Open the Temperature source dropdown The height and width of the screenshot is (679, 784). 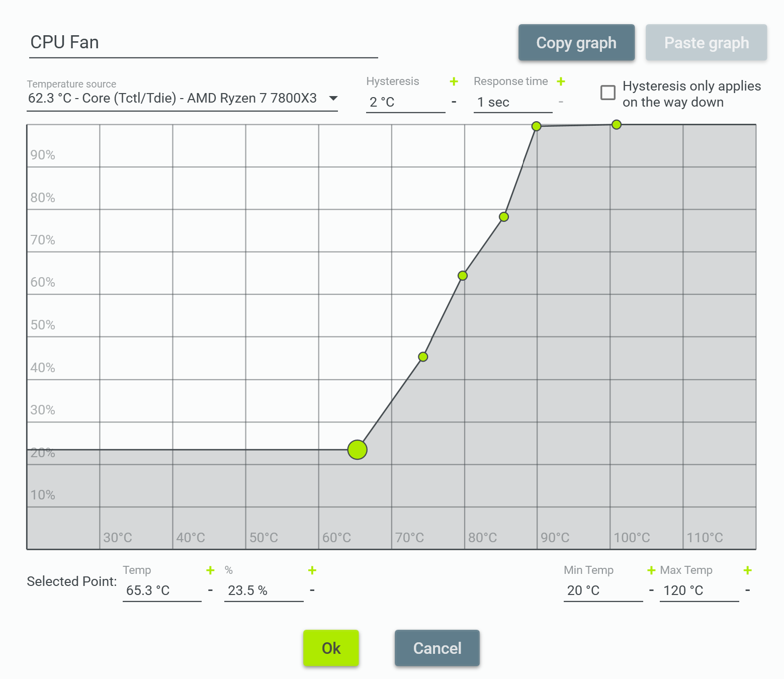click(x=333, y=98)
